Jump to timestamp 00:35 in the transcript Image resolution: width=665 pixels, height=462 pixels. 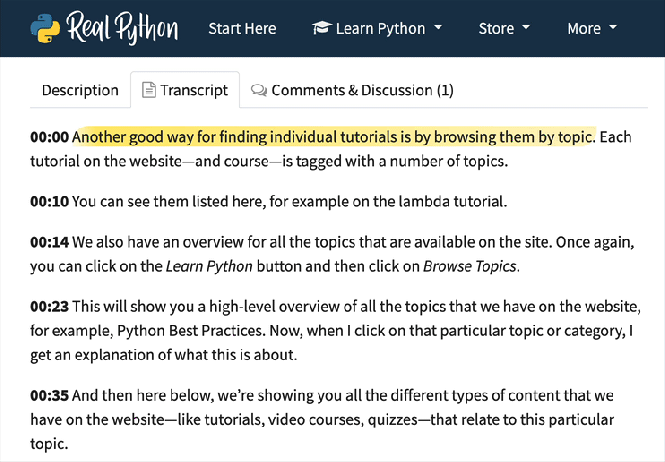[49, 395]
